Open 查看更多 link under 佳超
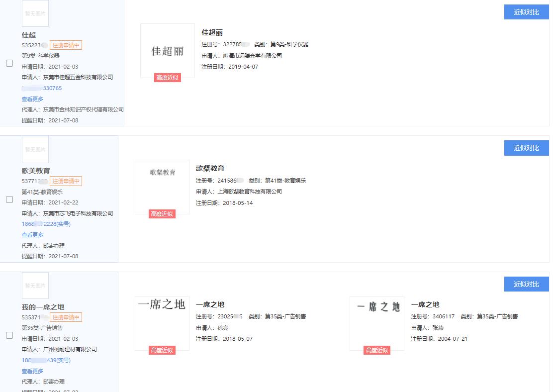 tap(32, 99)
